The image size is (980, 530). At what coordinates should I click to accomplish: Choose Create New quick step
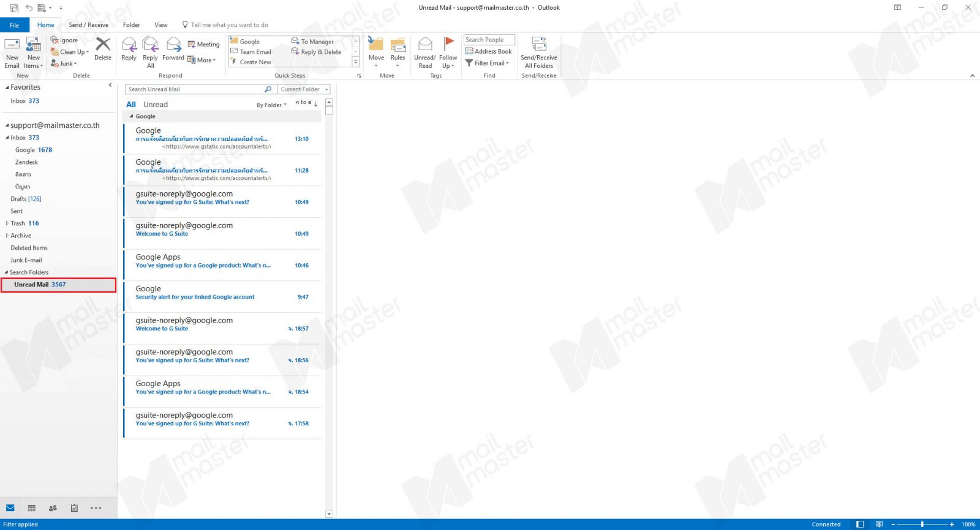[x=251, y=62]
